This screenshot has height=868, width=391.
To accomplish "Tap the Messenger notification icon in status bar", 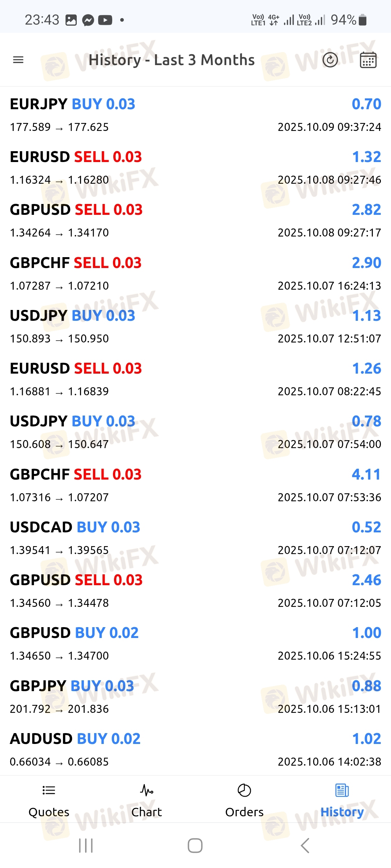I will pos(88,20).
